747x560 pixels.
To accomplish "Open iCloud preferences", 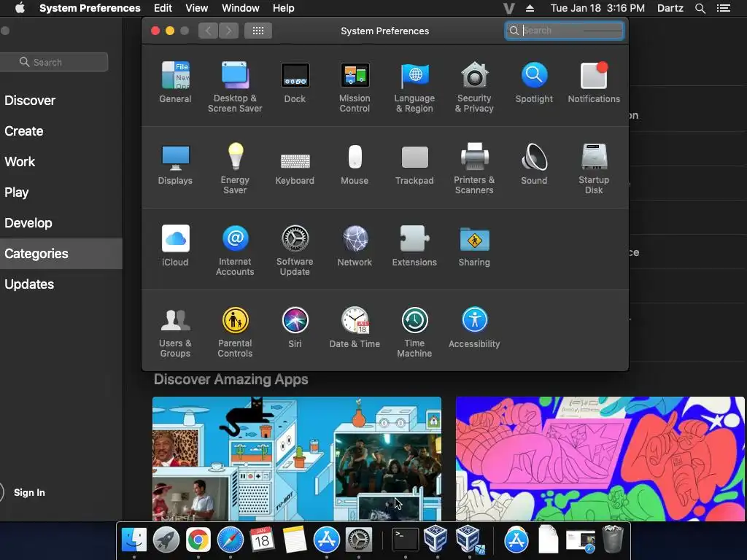I will tap(175, 246).
